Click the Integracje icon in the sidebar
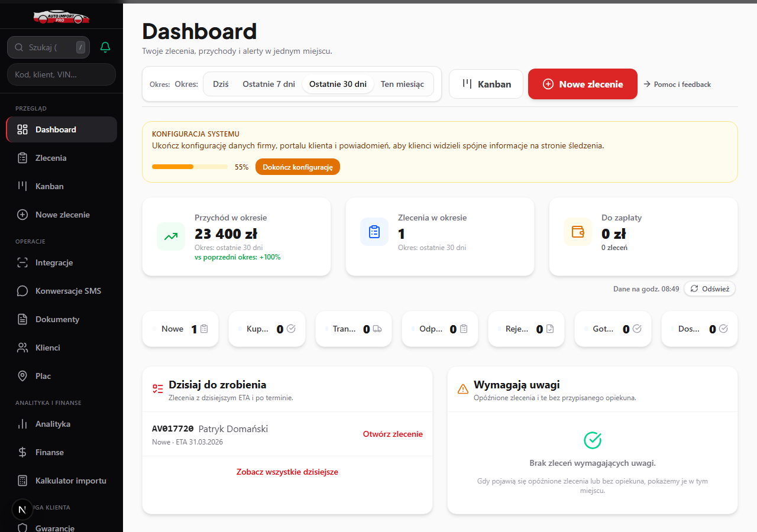The width and height of the screenshot is (757, 532). [23, 262]
